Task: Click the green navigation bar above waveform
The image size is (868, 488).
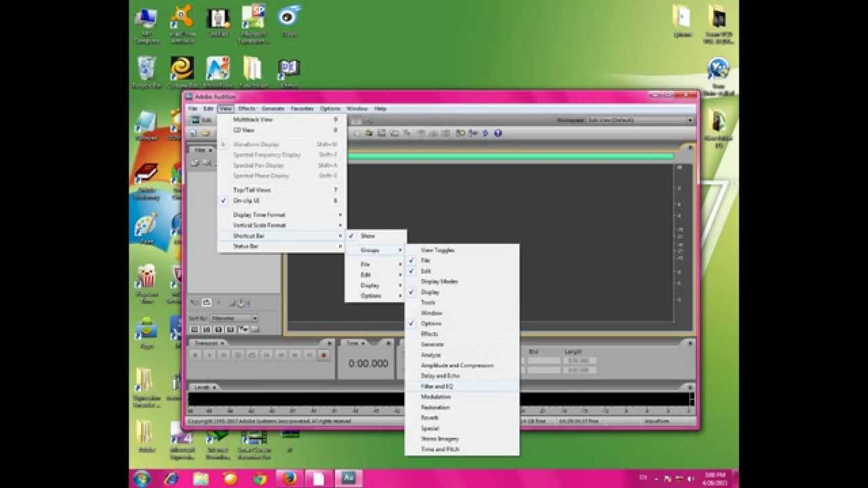Action: [512, 156]
